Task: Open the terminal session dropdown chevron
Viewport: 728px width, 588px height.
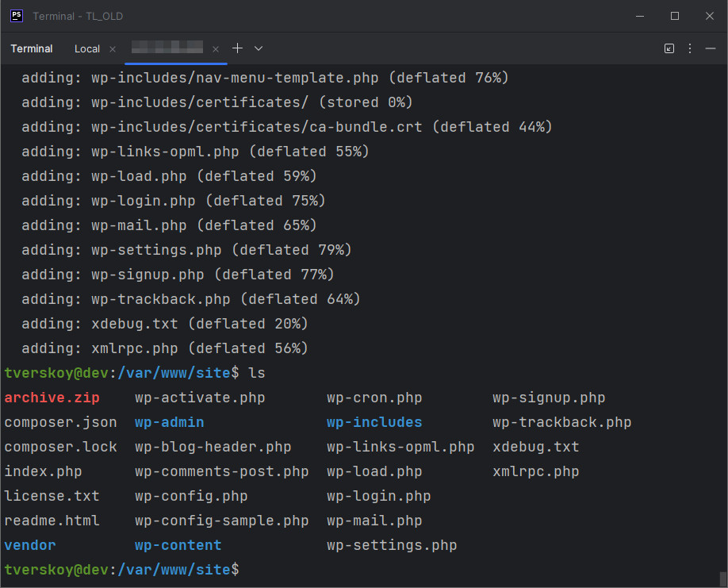Action: tap(259, 48)
